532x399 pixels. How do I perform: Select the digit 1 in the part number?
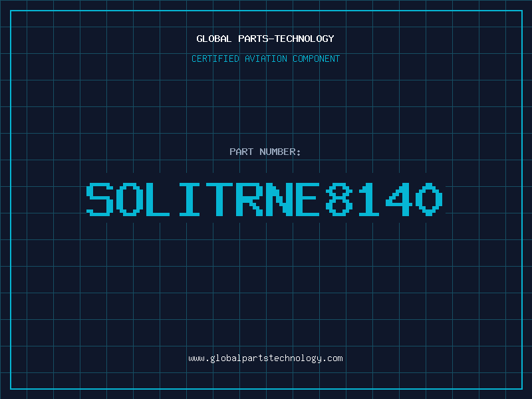[x=370, y=199]
